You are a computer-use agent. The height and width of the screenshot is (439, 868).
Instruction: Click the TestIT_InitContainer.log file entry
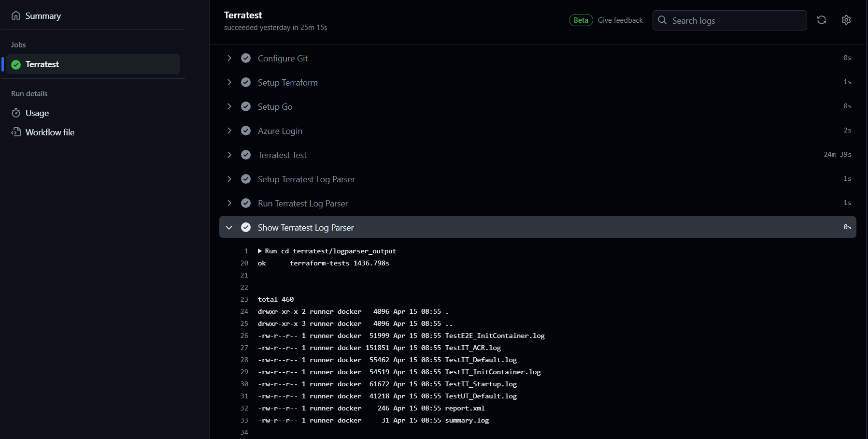tap(493, 372)
